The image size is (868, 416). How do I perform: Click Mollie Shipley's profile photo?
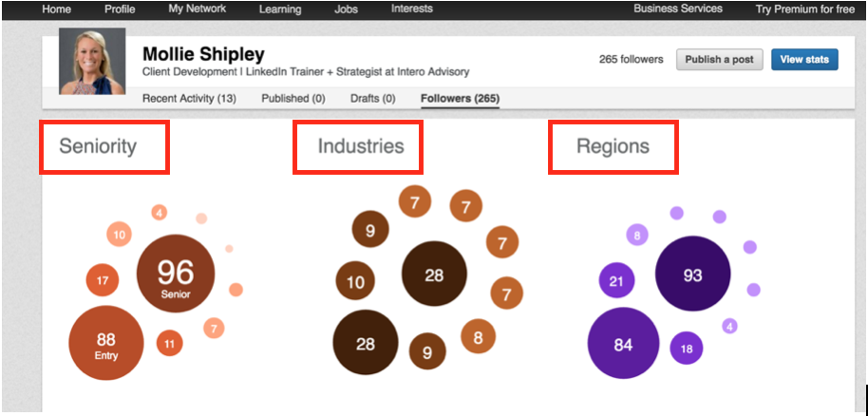click(x=92, y=62)
